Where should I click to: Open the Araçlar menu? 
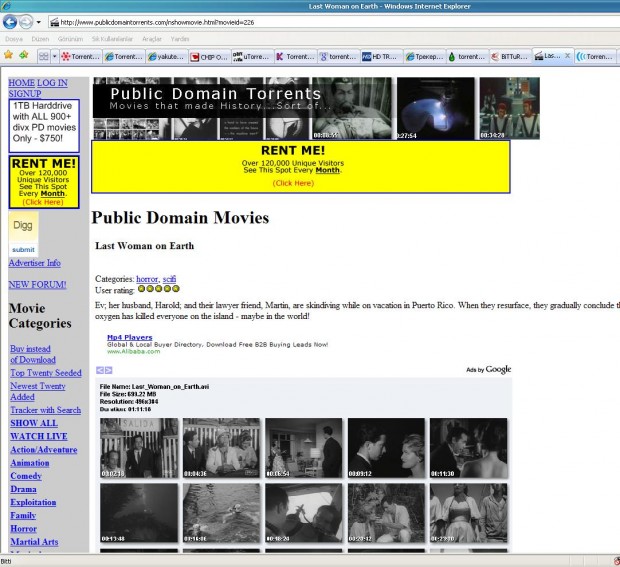click(152, 39)
